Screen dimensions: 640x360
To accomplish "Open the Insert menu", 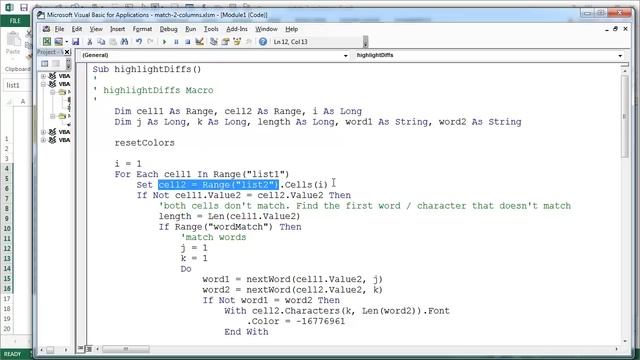I will point(117,29).
